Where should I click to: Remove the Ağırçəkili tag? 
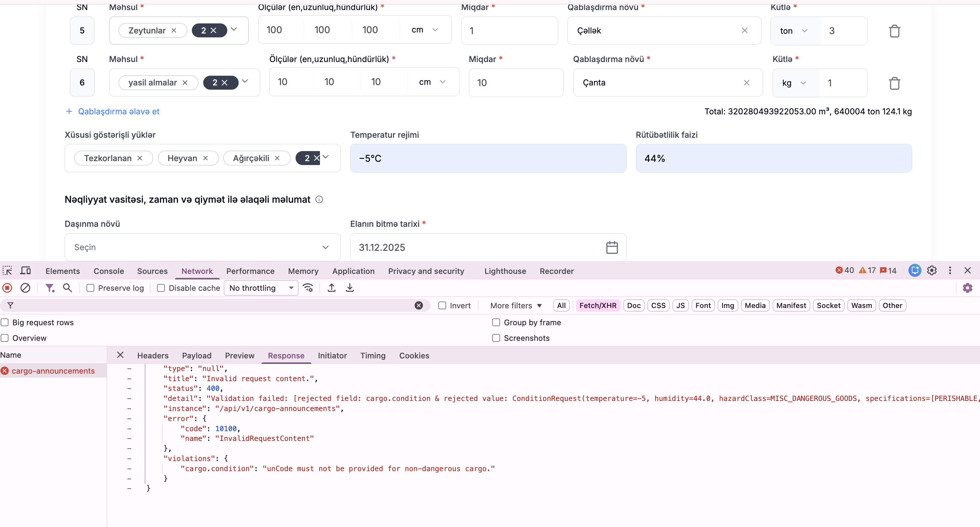(277, 158)
